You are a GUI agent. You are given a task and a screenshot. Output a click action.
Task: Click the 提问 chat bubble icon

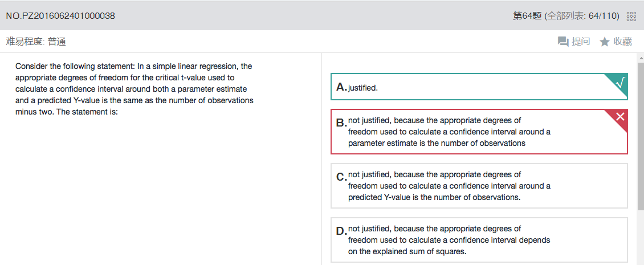pos(563,42)
